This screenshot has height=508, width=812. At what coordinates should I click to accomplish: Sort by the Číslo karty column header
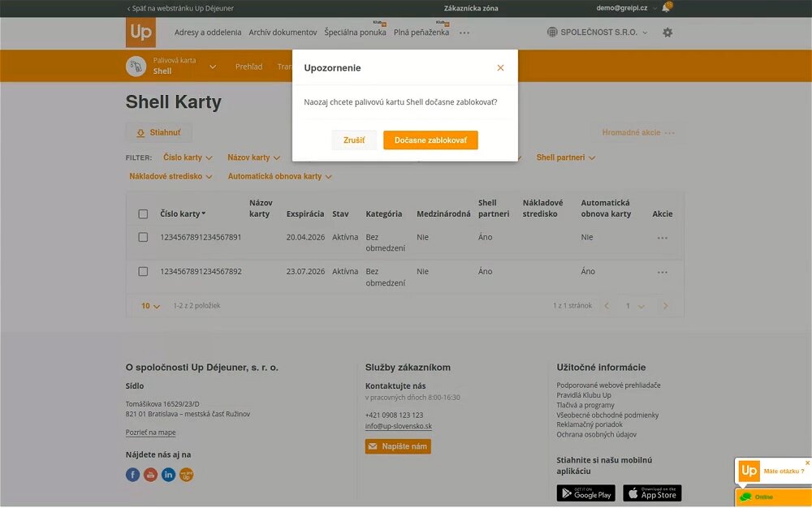[x=182, y=213]
